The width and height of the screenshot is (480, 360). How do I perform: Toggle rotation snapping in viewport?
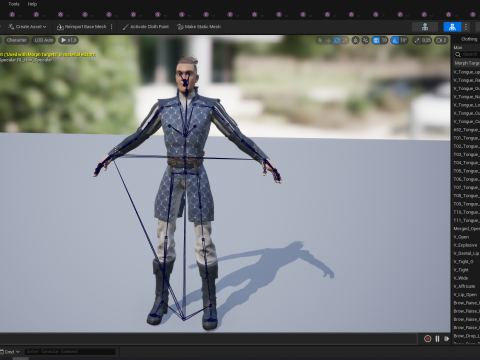tap(395, 40)
